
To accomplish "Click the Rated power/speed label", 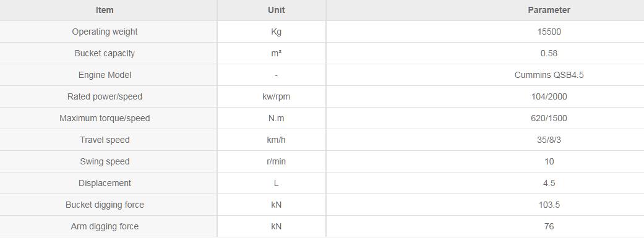I will click(x=105, y=96).
